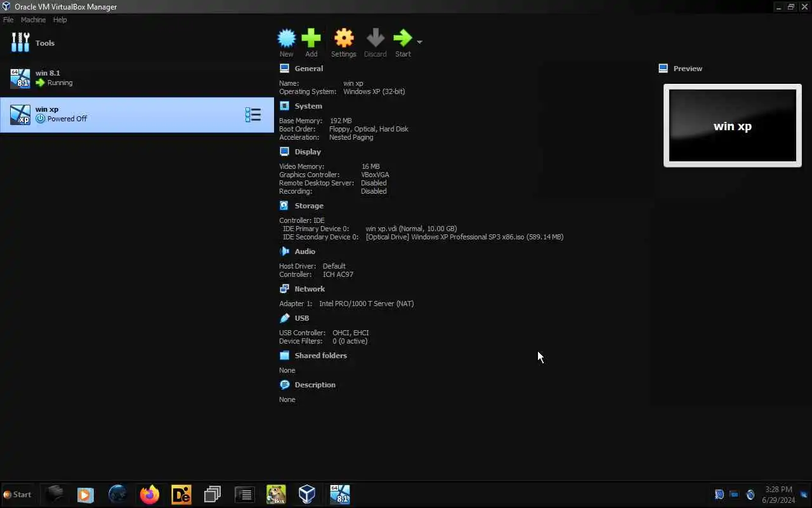Viewport: 812px width, 508px height.
Task: Click the 'Nested Paging' acceleration value
Action: click(351, 137)
